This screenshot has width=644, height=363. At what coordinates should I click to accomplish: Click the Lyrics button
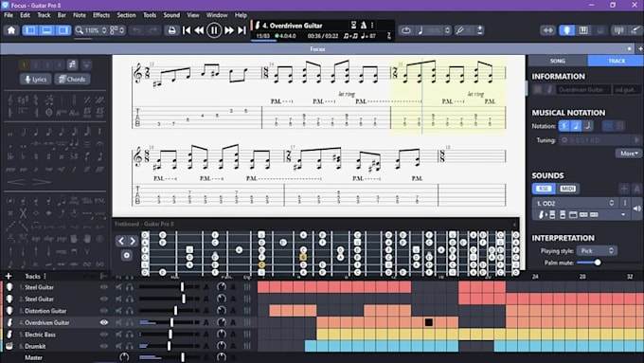coord(36,79)
